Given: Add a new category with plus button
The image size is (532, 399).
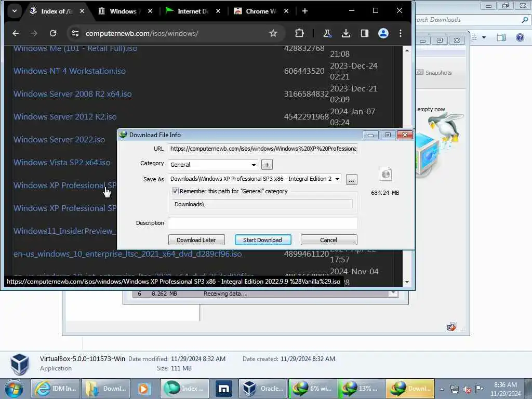Looking at the screenshot, I should (x=267, y=165).
